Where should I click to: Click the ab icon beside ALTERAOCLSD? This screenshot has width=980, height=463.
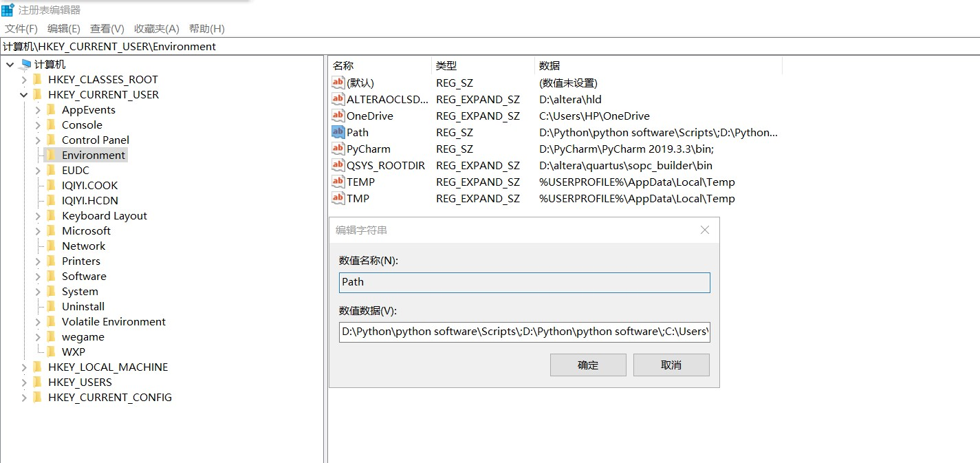(338, 99)
